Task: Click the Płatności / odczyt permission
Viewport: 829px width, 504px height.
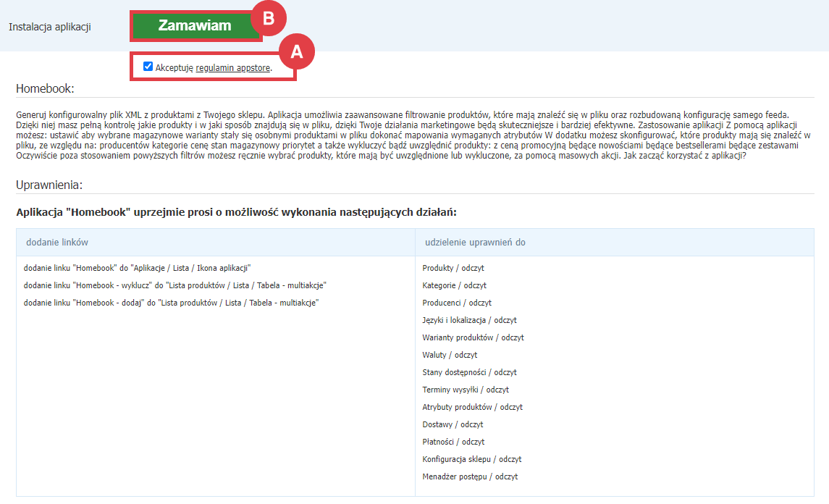Action: pos(453,442)
